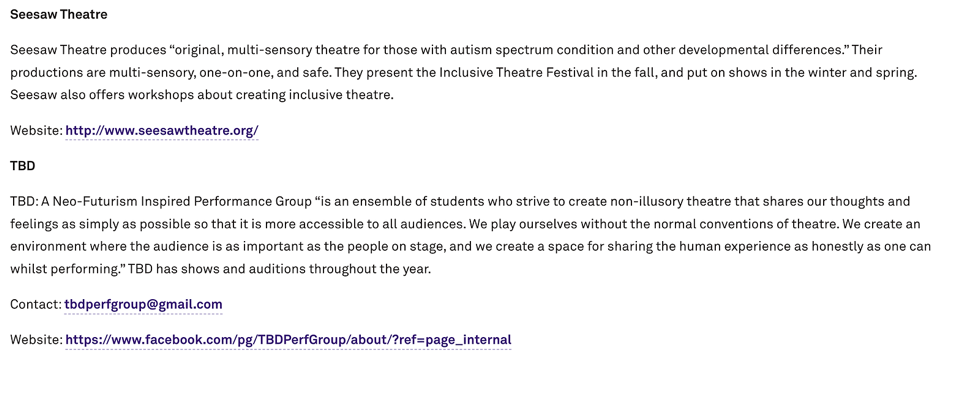The height and width of the screenshot is (399, 980).
Task: Click the sentence about Seesaw workshops
Action: click(x=202, y=95)
